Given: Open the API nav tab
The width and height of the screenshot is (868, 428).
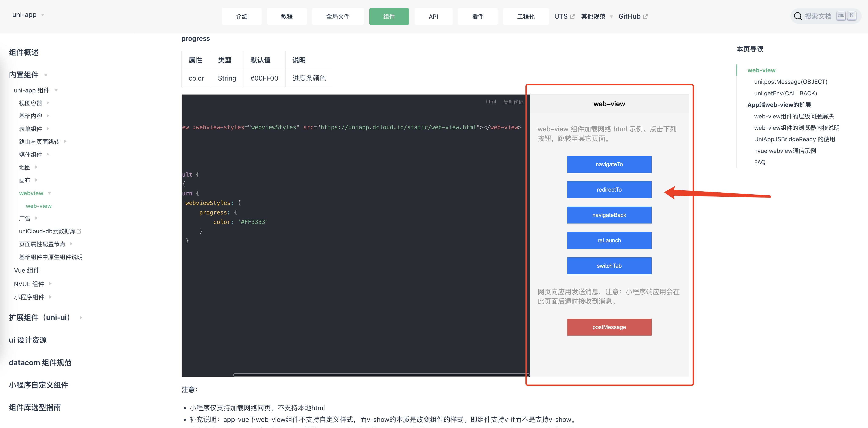Looking at the screenshot, I should tap(433, 16).
